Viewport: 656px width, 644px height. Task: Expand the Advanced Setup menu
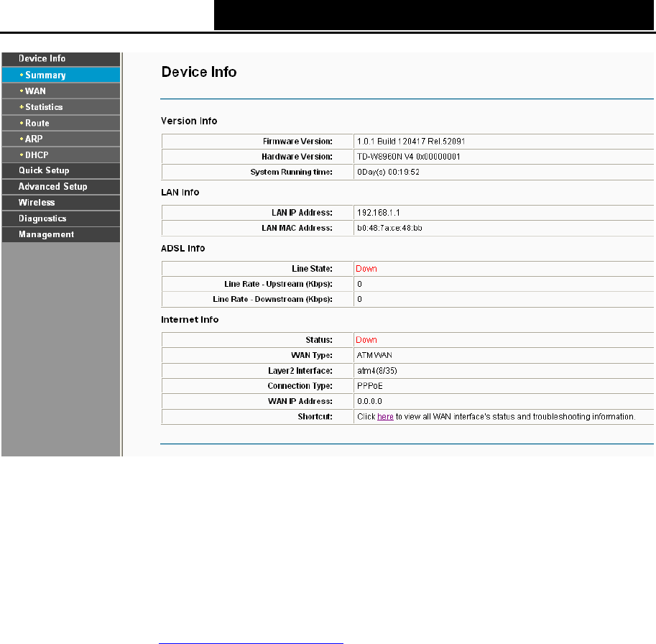[60, 187]
